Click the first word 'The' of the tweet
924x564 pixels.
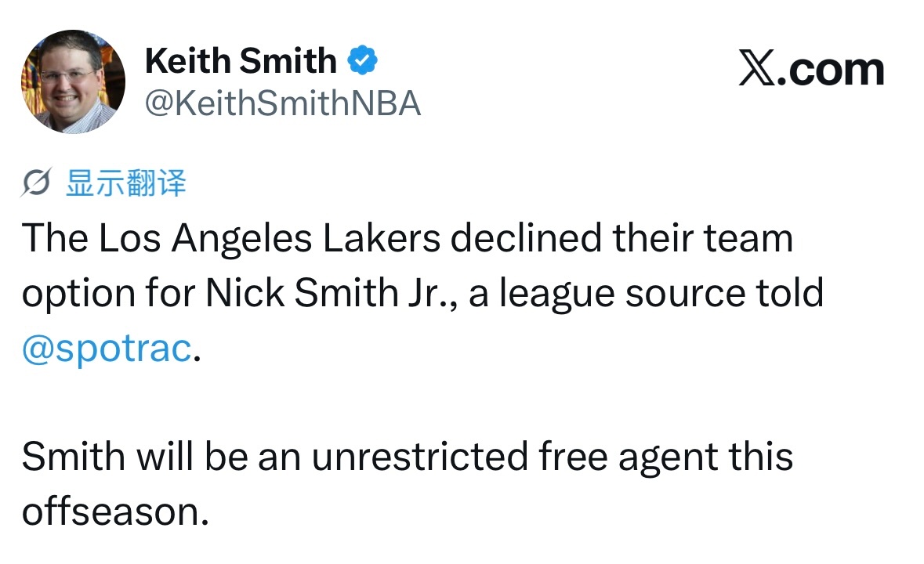point(55,238)
